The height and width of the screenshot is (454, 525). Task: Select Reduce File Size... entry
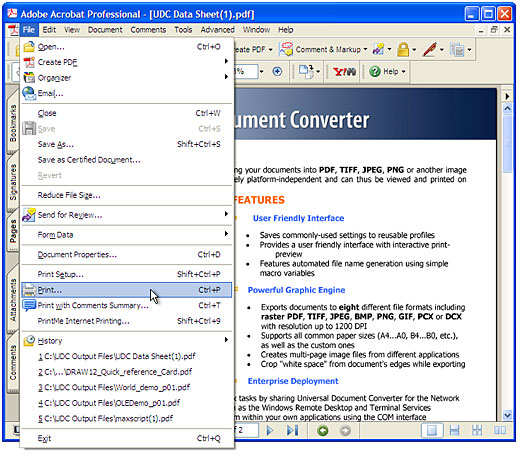click(x=127, y=195)
